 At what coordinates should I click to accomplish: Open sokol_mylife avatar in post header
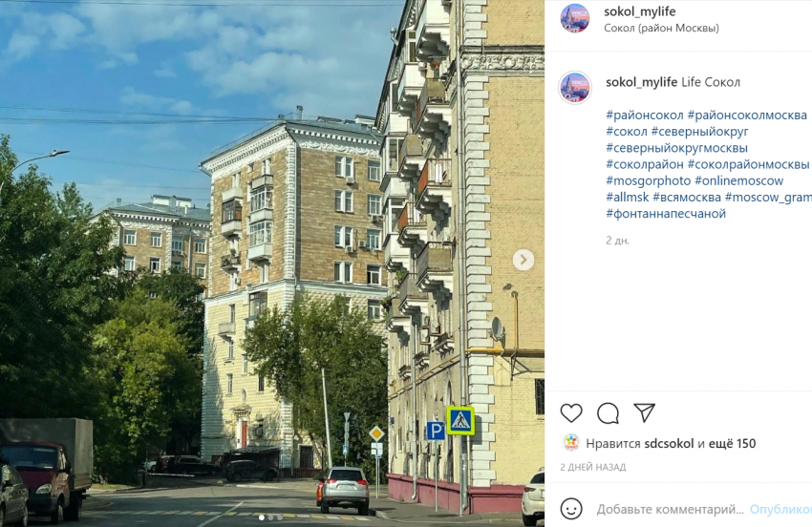click(x=575, y=18)
